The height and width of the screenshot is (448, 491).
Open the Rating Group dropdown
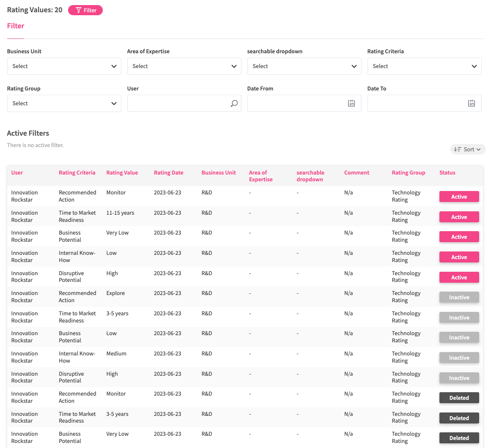[x=64, y=104]
